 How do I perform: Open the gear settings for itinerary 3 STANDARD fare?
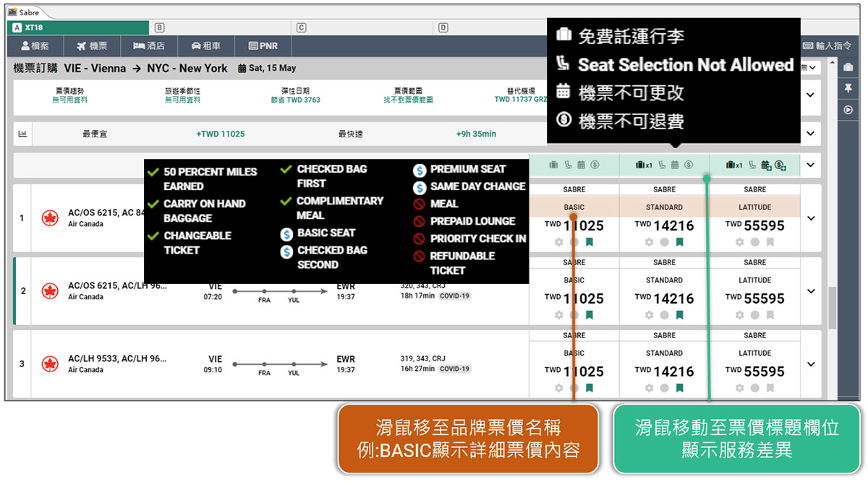(649, 388)
